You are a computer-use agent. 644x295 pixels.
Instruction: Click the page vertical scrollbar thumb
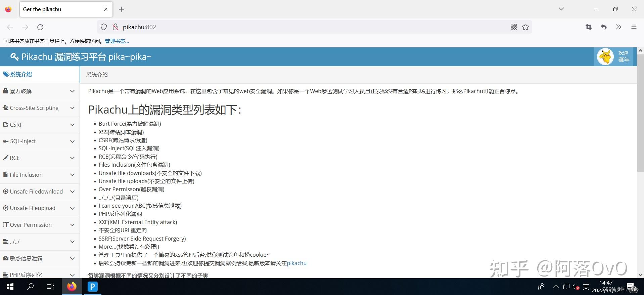coord(640,113)
